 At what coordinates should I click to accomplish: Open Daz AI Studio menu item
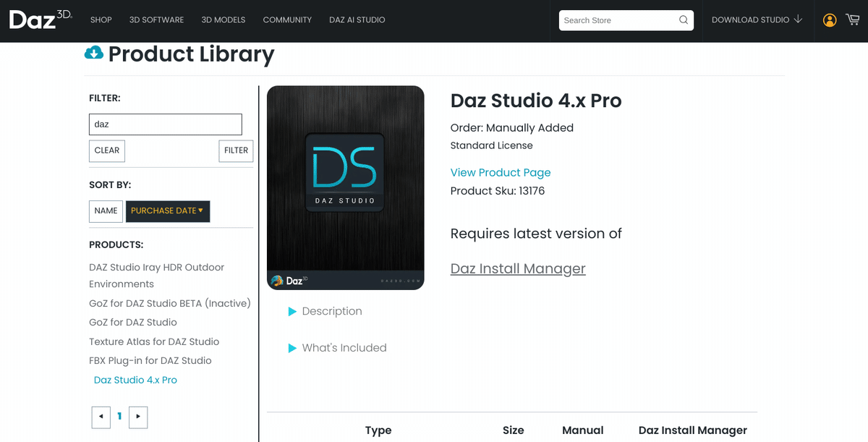pos(357,20)
